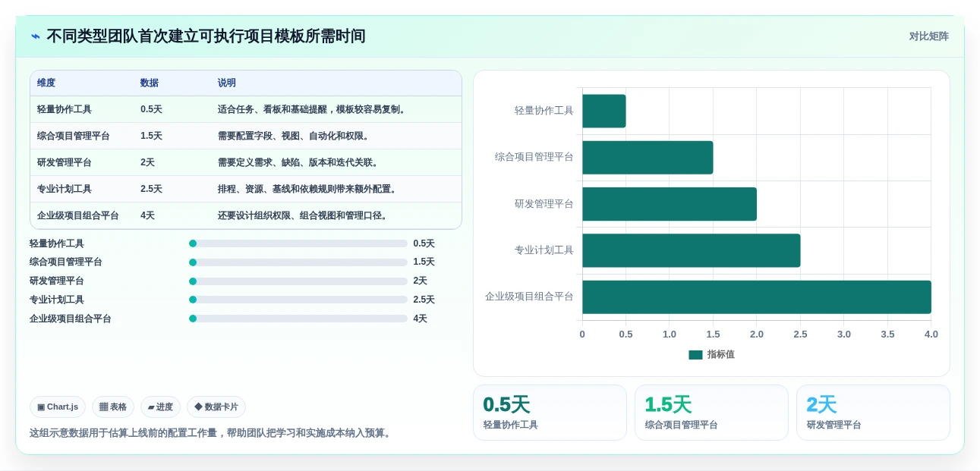
Task: Click the 2.5天 value in table
Action: point(151,190)
